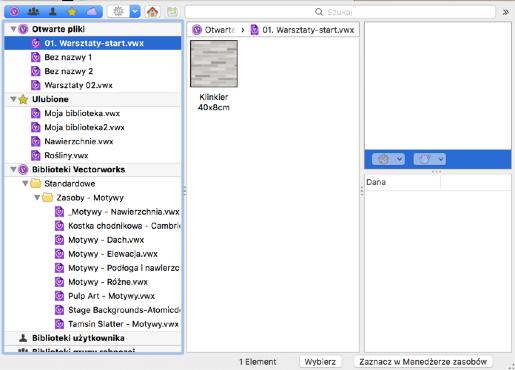Click the Standardowe folder icon

pyautogui.click(x=35, y=183)
